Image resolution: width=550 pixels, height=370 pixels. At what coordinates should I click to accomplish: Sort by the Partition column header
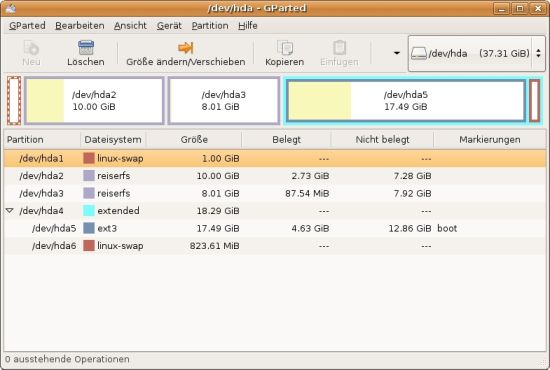pos(42,140)
